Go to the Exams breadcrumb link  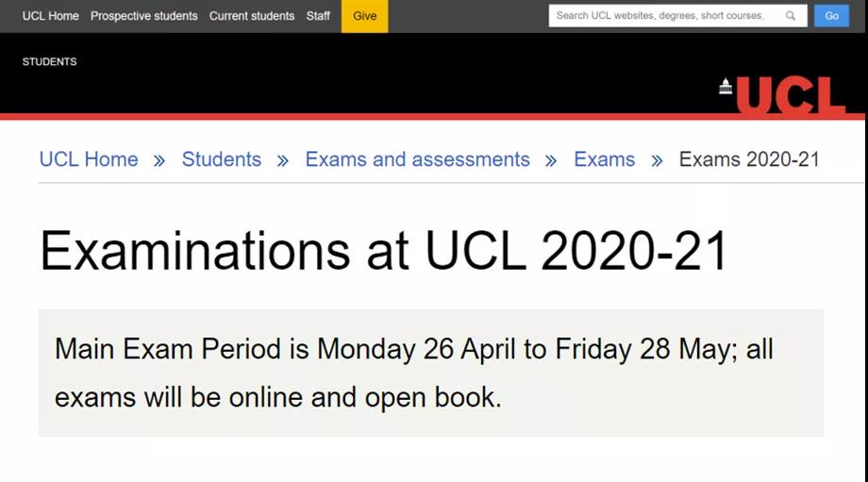coord(604,159)
